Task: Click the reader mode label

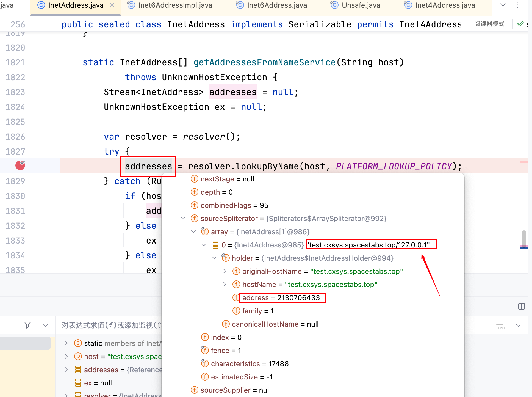Action: [x=489, y=24]
